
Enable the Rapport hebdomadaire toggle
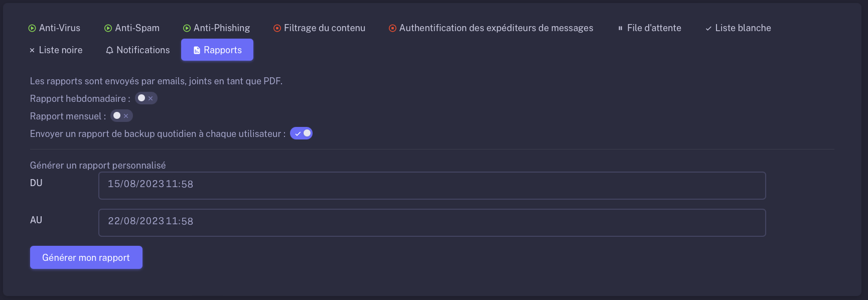[146, 98]
